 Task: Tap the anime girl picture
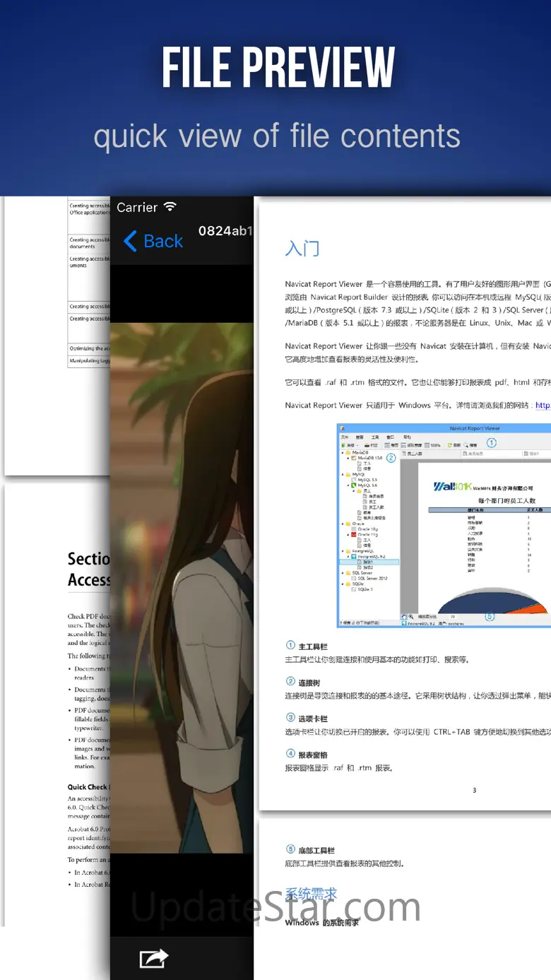182,588
